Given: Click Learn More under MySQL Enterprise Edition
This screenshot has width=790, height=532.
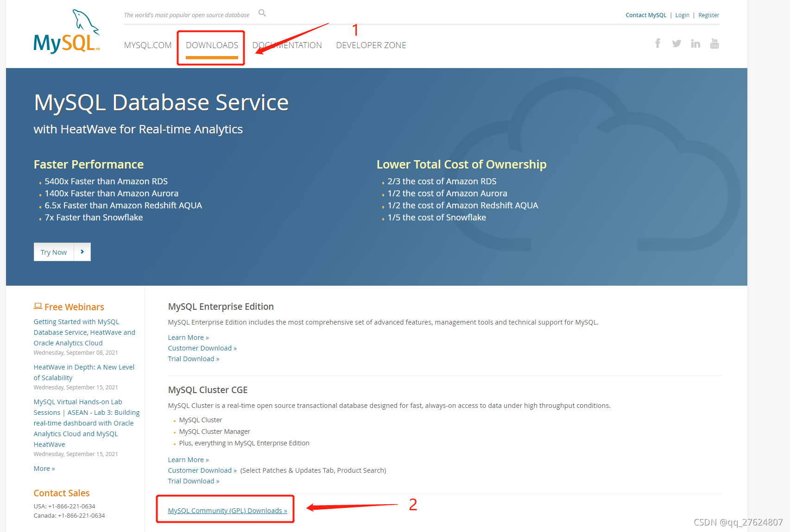Looking at the screenshot, I should pos(188,338).
